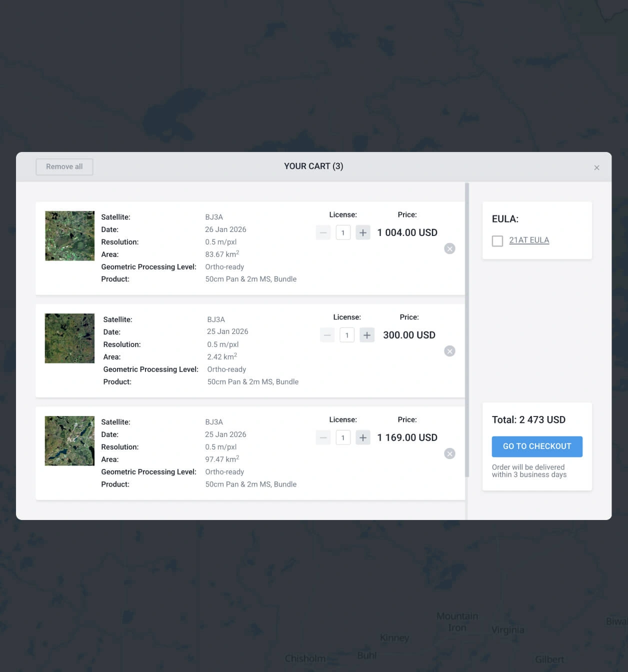Increase license quantity of 1 169.00 USD item
The width and height of the screenshot is (628, 672).
point(362,437)
